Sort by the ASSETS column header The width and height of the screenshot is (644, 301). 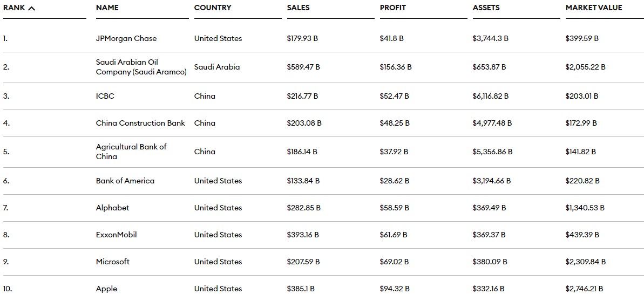click(486, 8)
